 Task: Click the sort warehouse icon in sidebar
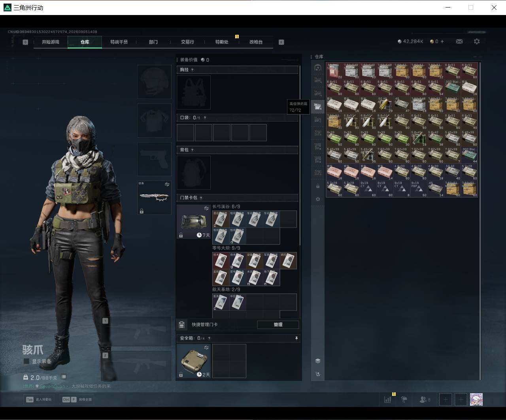(x=317, y=374)
